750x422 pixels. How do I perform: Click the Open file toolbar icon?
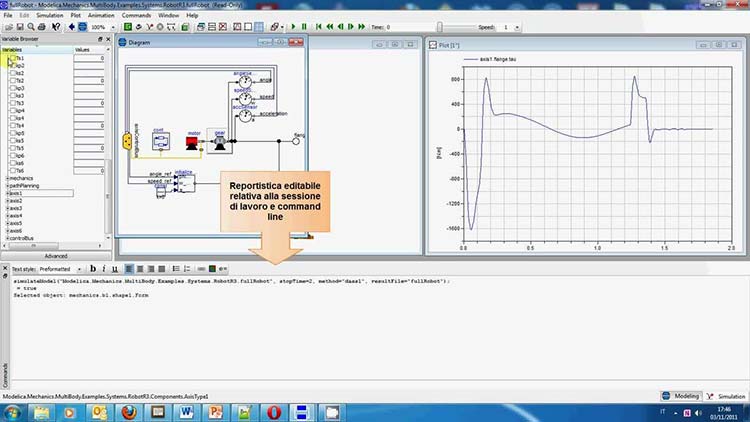pos(7,27)
